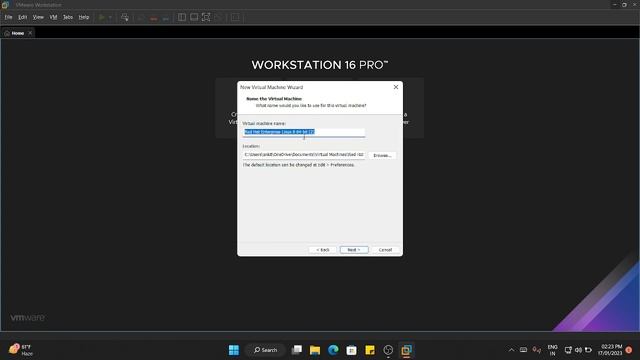
Task: Click the send Ctrl+Alt+Del toolbar icon
Action: (x=125, y=17)
